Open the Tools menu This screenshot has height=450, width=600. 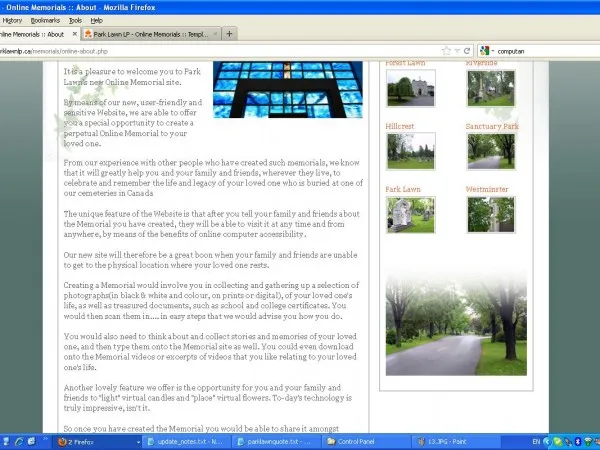pos(75,20)
